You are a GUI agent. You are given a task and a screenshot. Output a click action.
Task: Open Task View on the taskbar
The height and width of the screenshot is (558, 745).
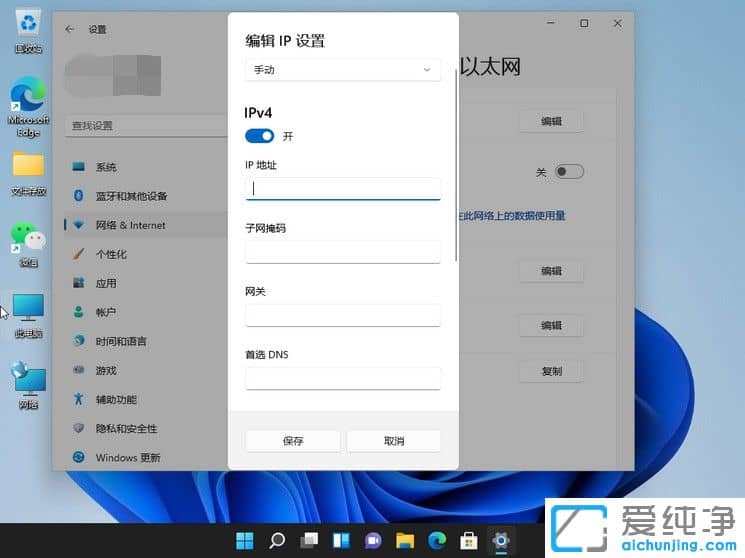click(309, 540)
